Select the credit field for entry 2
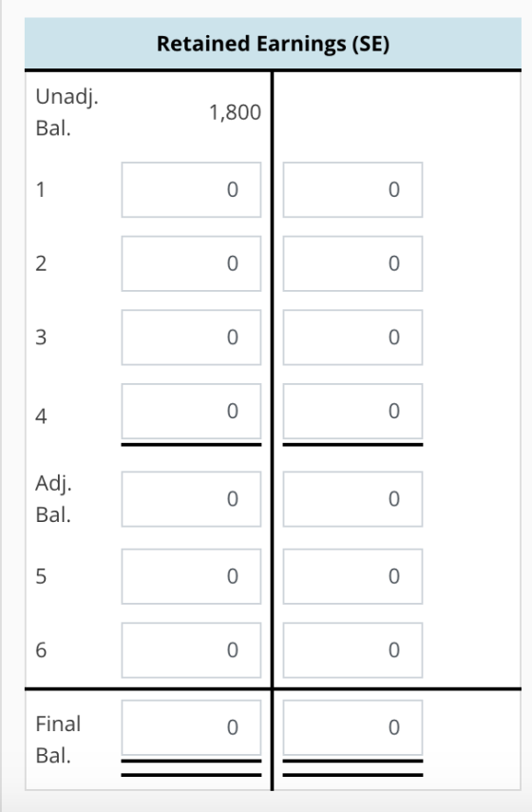This screenshot has height=812, width=532. 353,263
